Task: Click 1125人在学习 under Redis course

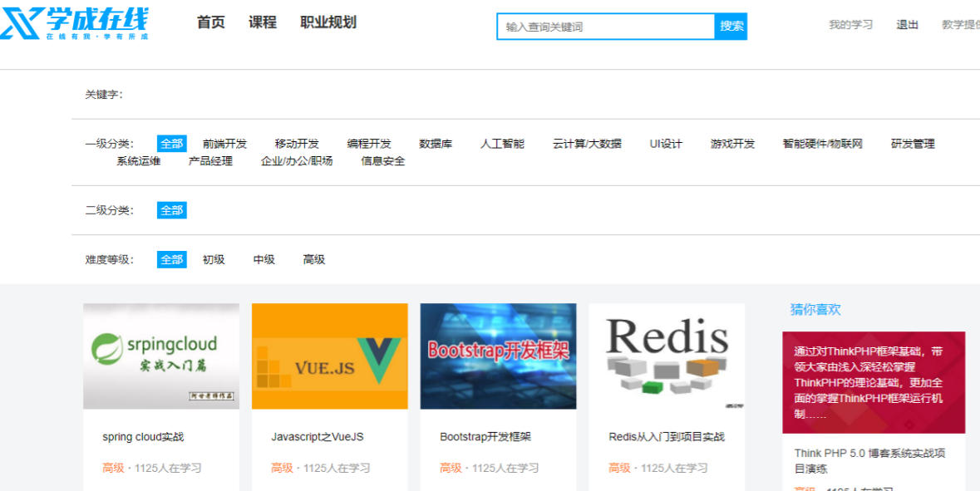Action: click(x=674, y=468)
